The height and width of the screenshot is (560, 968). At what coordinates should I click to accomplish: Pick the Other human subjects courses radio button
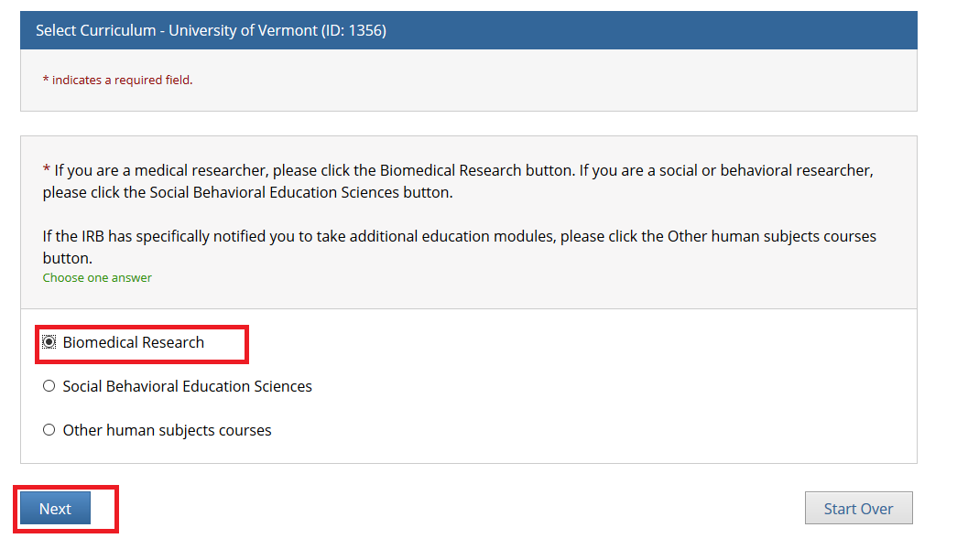tap(49, 430)
